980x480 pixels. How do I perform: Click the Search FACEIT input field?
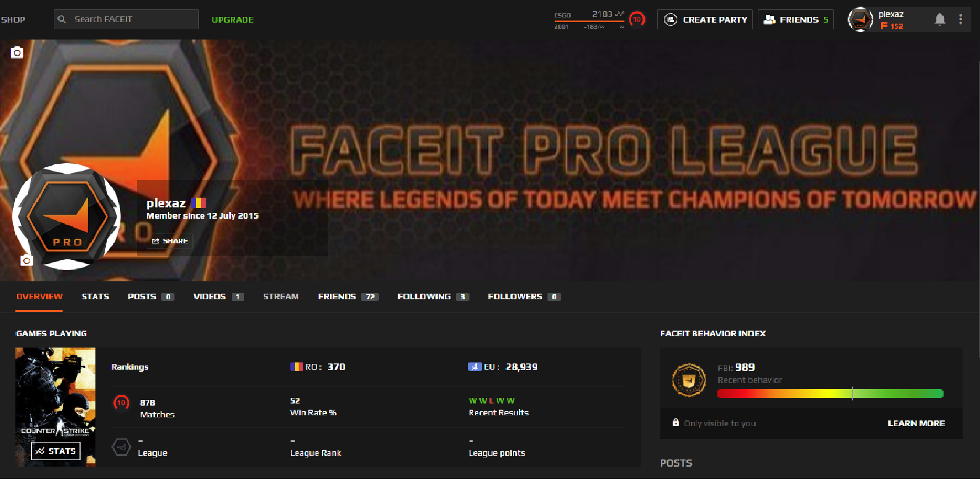pyautogui.click(x=126, y=20)
